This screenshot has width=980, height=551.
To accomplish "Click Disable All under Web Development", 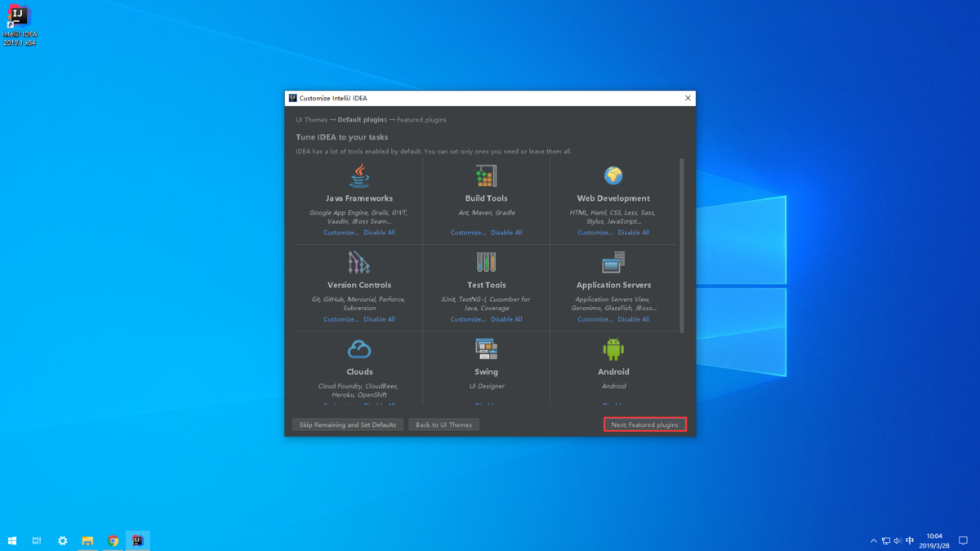I will [634, 233].
